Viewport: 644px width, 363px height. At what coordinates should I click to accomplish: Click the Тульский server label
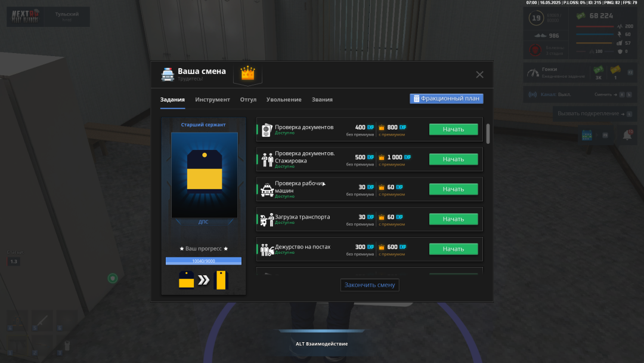[67, 14]
